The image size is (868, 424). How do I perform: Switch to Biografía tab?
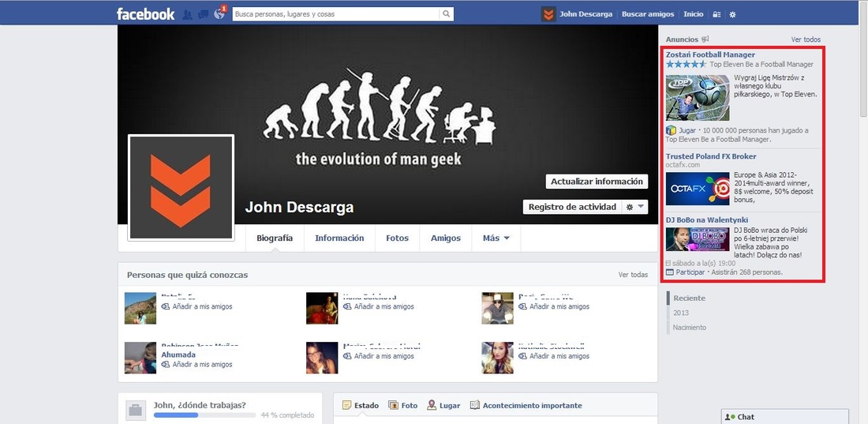(275, 238)
